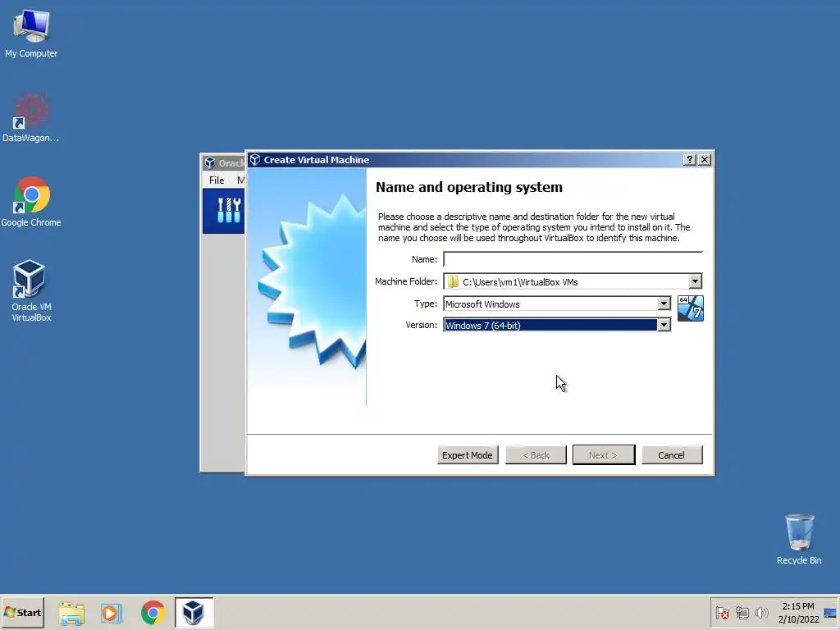Open My Computer desktop icon

click(x=31, y=33)
